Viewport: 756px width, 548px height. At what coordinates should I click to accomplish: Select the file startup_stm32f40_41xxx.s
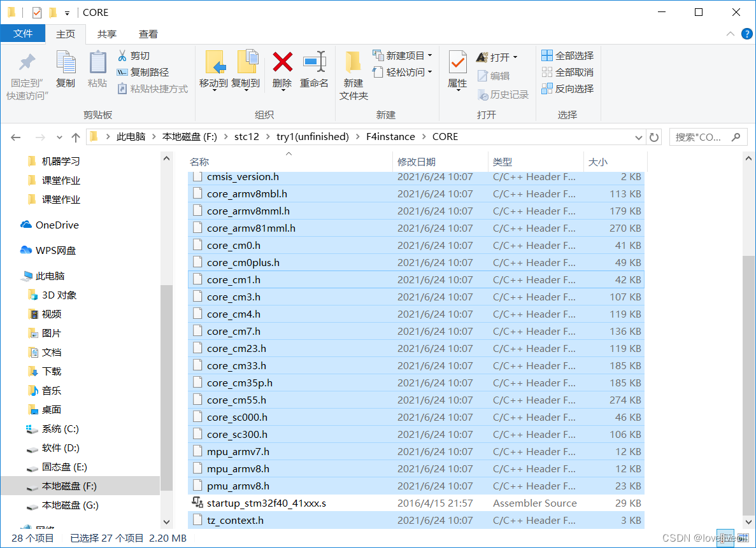[416, 503]
